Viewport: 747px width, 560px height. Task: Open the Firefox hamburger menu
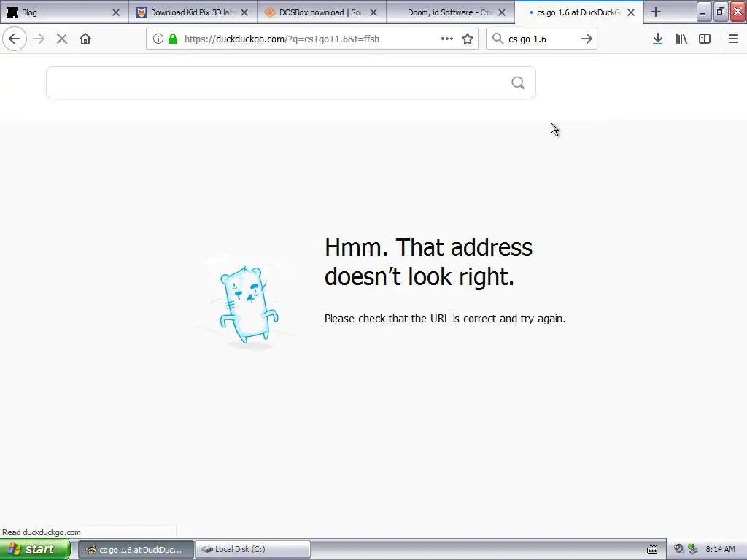(x=733, y=39)
